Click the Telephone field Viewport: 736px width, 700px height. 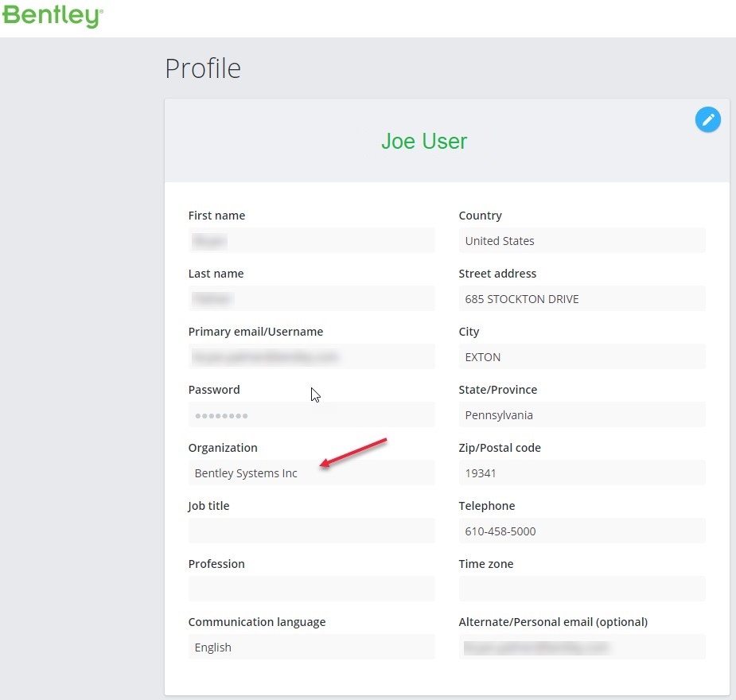582,531
